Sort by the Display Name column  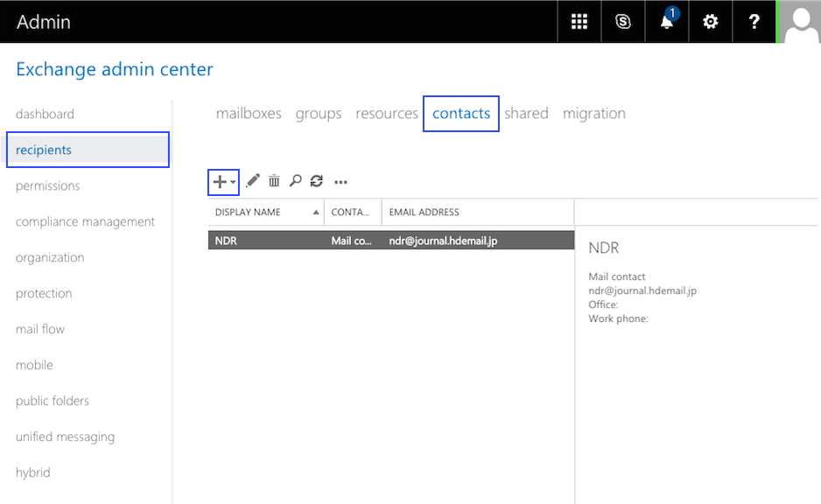[266, 212]
